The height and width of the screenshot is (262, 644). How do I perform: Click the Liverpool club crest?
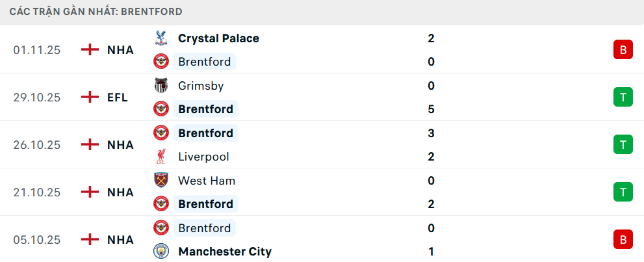tap(161, 157)
